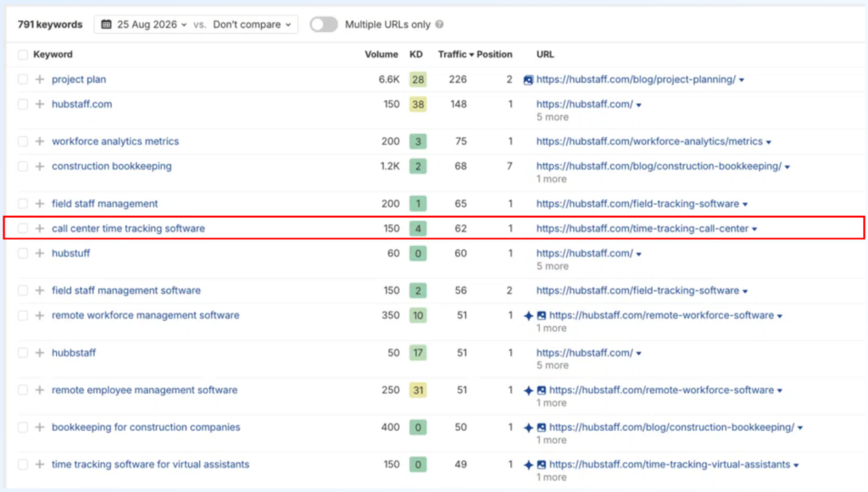868x492 pixels.
Task: Click image icon in remote employee management software row
Action: click(542, 390)
